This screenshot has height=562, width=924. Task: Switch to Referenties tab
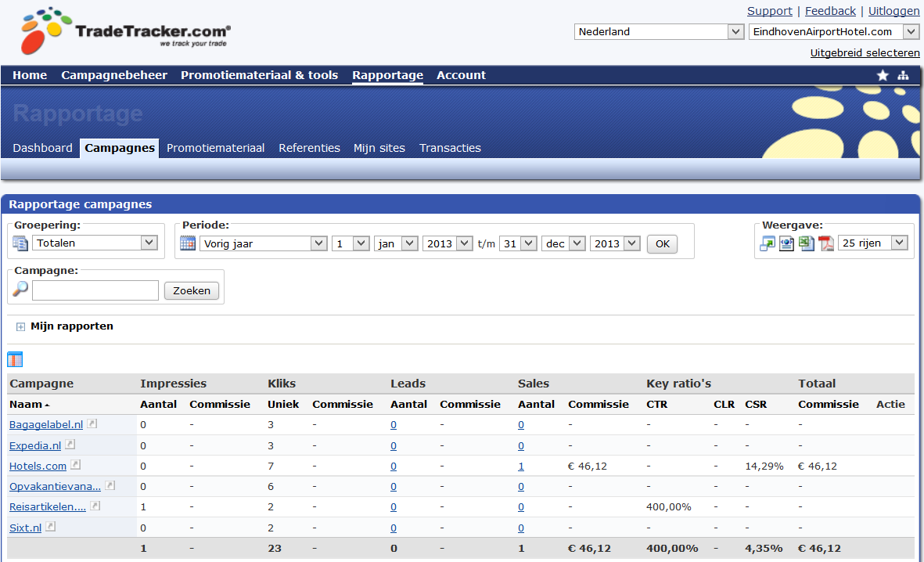pos(309,148)
